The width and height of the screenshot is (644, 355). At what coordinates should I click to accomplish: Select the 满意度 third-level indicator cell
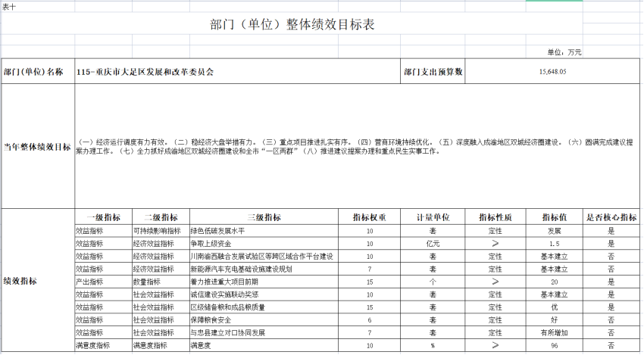pyautogui.click(x=264, y=346)
